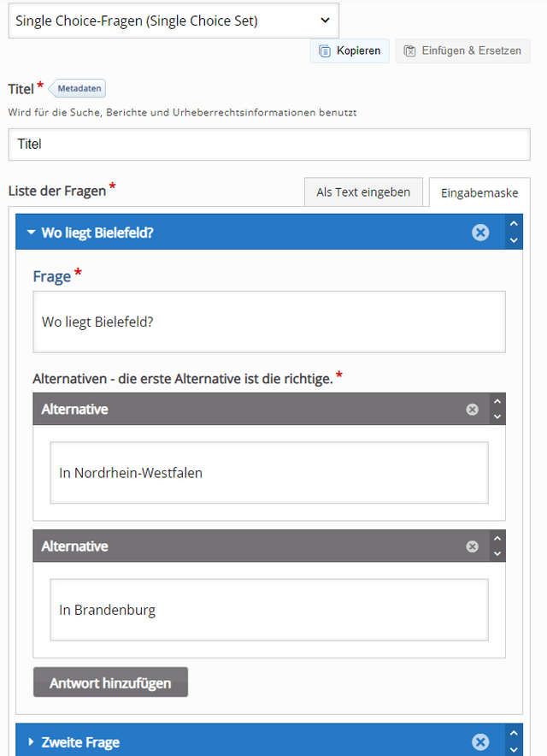
Task: Click the copy icon in Kopieren button
Action: click(325, 51)
